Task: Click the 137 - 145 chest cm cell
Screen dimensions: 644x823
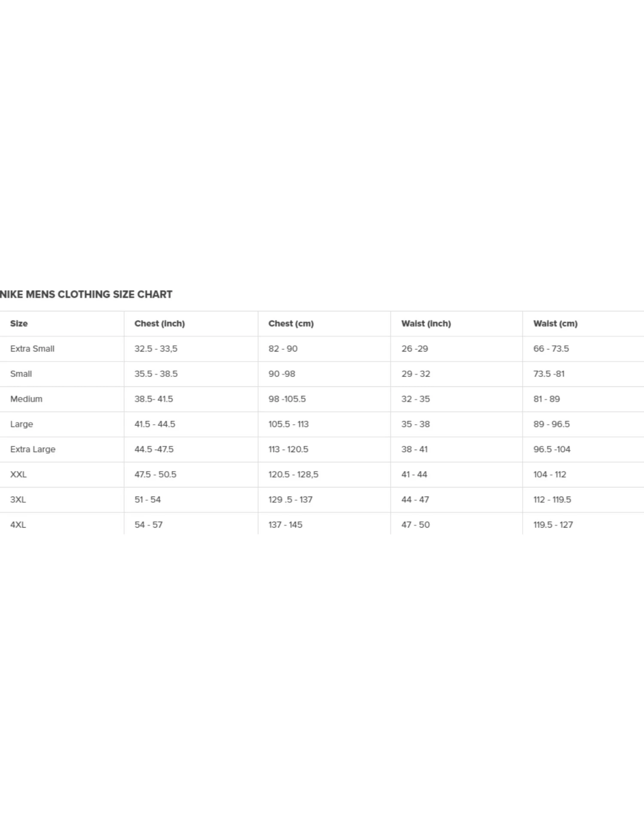Action: [x=285, y=525]
